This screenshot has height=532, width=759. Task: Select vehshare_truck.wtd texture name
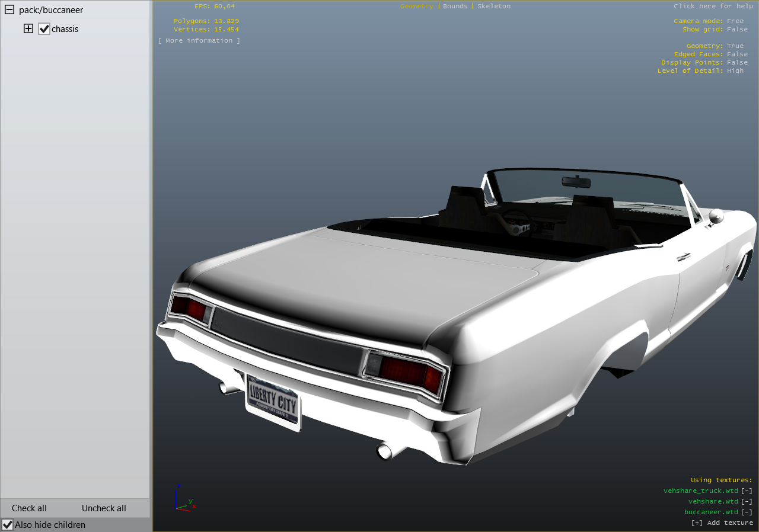(701, 491)
